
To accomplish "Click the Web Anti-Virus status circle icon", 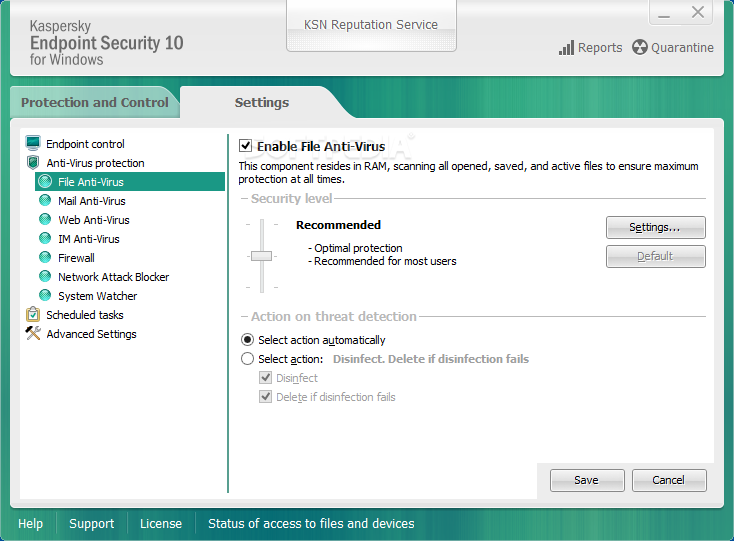I will 45,219.
